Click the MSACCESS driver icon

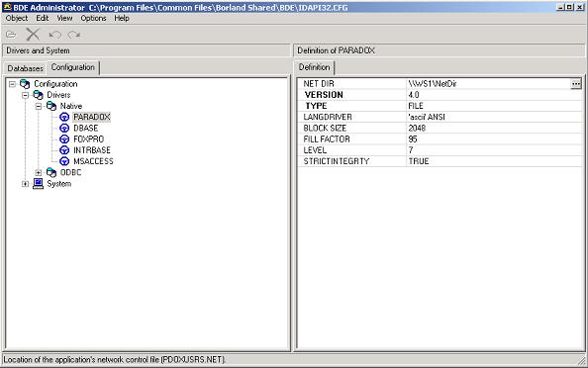64,161
